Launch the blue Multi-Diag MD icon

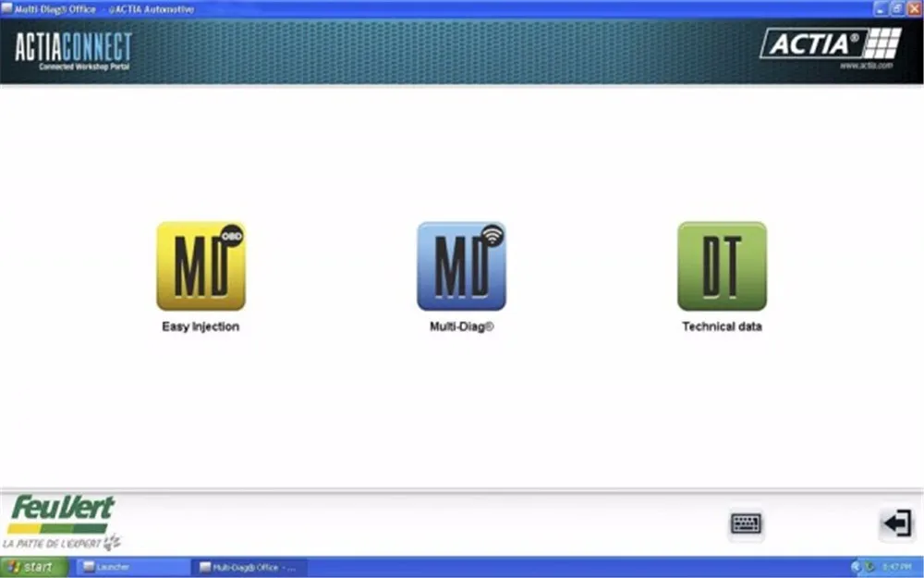tap(461, 266)
